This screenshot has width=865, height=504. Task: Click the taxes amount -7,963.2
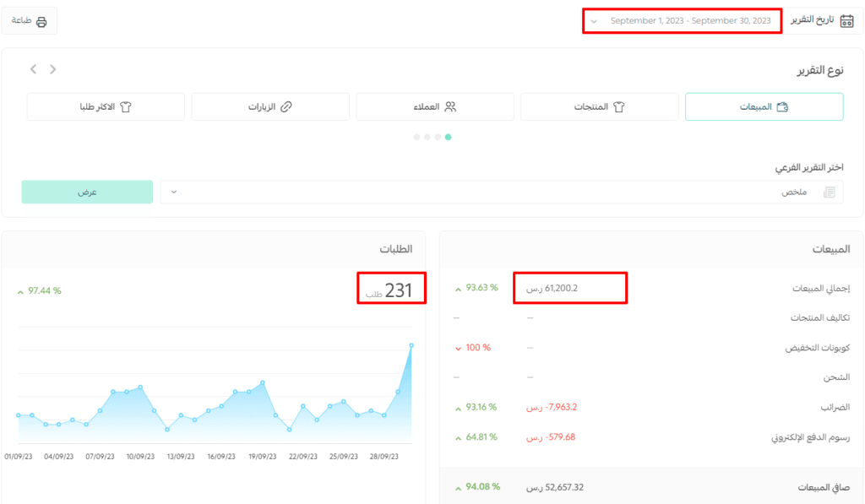(x=552, y=407)
